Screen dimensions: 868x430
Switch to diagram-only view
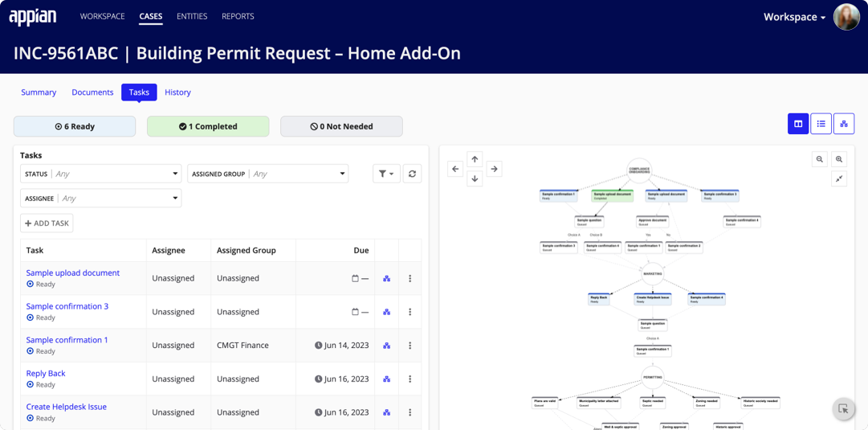pos(843,124)
